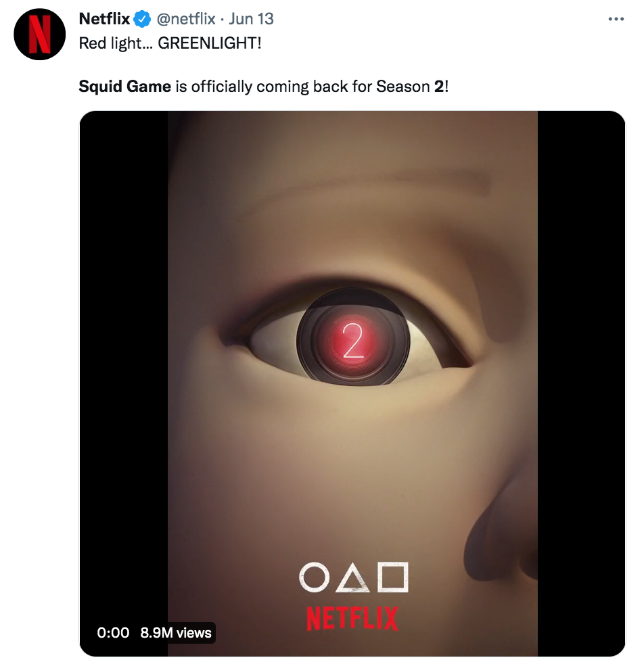Click the Netflix profile avatar
Viewport: 644px width, 664px height.
pyautogui.click(x=41, y=35)
